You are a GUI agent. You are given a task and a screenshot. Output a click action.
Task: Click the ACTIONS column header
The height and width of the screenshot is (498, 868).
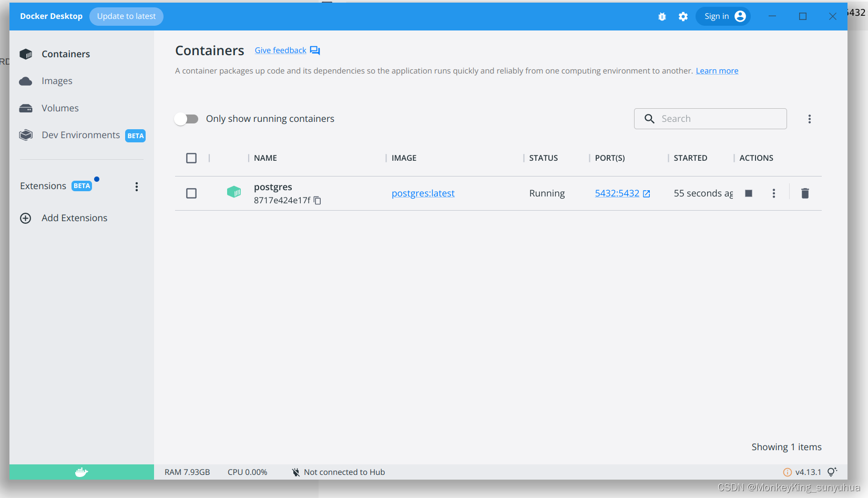click(756, 158)
